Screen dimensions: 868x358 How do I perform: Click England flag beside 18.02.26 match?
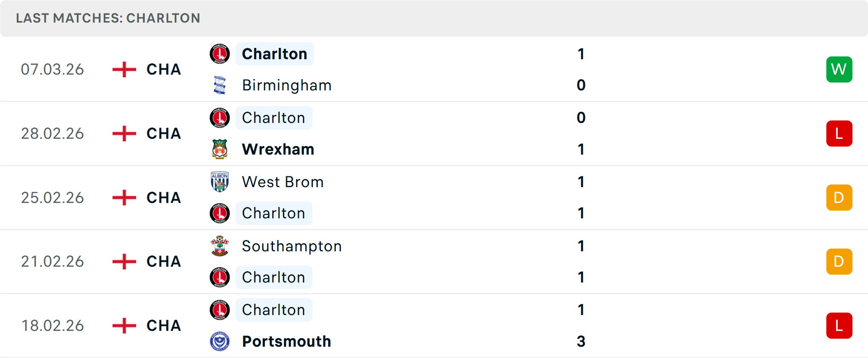click(x=124, y=325)
